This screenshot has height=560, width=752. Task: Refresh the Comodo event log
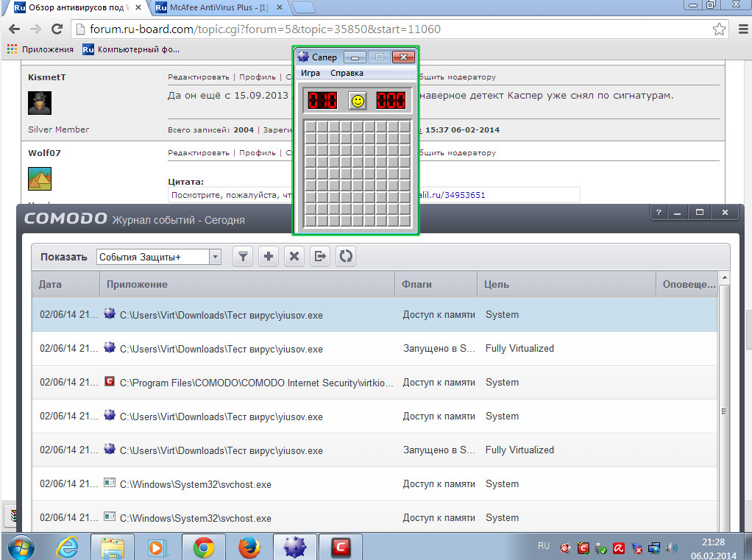tap(346, 256)
